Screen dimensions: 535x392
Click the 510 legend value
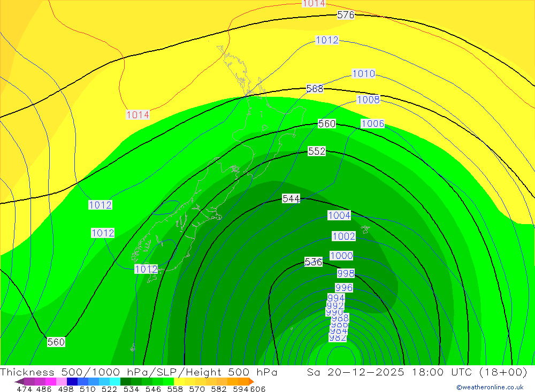pos(87,389)
